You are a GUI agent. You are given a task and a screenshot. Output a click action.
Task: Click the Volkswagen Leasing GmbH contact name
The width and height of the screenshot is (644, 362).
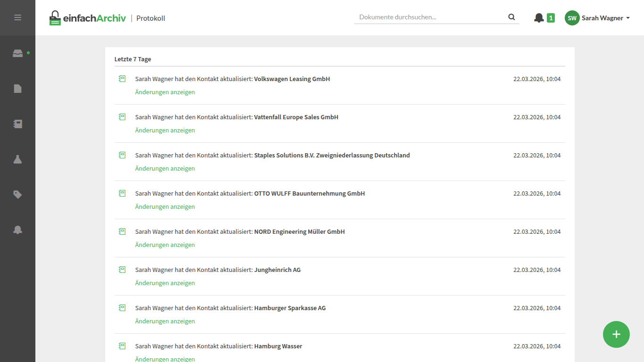(292, 79)
